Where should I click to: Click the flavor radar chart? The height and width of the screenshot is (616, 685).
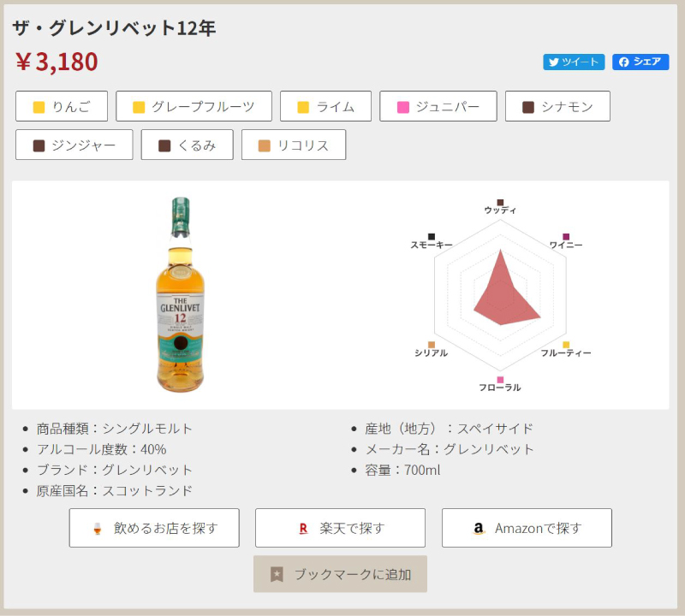(x=500, y=293)
